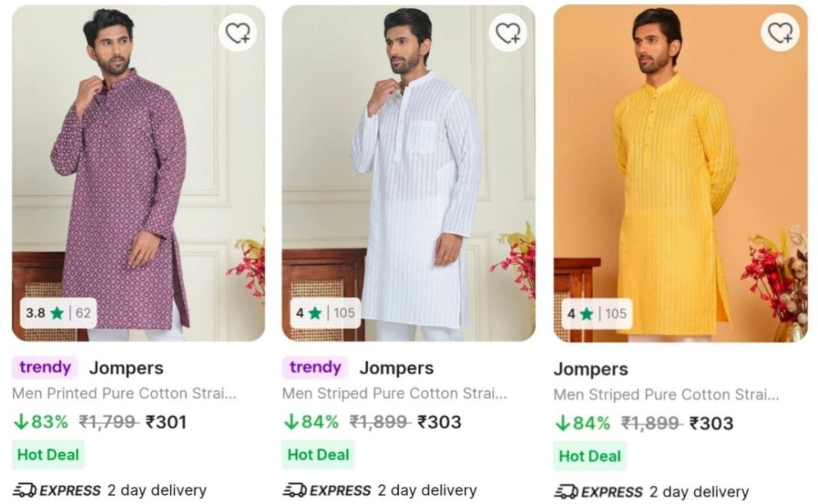818x504 pixels.
Task: Select Hot Deal badge on ₹301 kurta
Action: 48,454
